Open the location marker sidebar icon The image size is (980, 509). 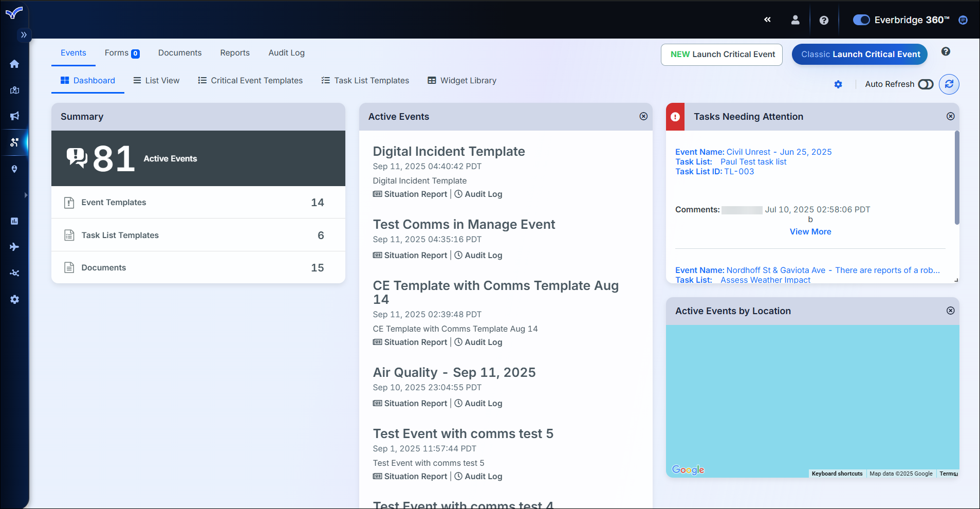point(14,169)
